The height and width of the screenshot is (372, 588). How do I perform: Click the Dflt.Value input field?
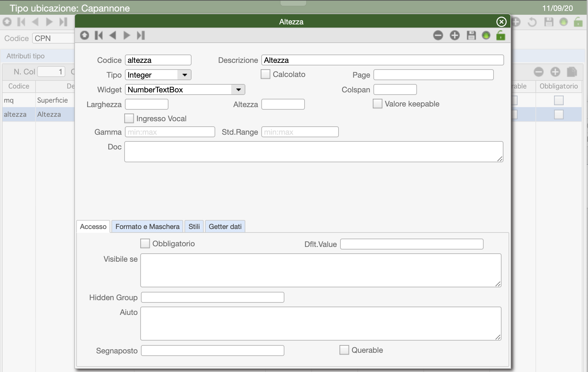coord(412,244)
